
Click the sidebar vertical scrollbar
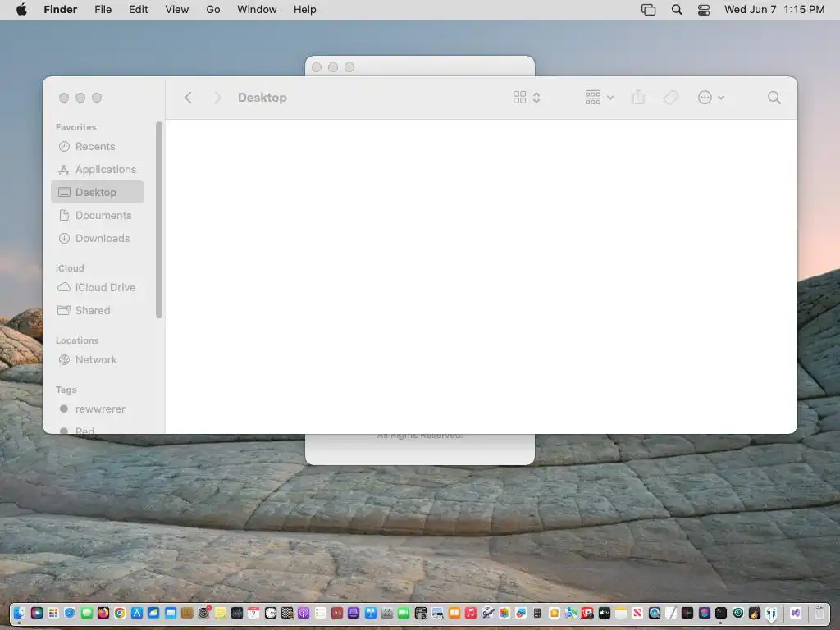(159, 220)
